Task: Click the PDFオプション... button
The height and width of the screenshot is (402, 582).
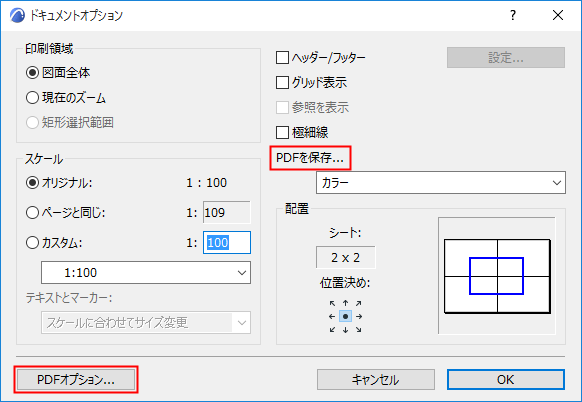Action: coord(76,379)
